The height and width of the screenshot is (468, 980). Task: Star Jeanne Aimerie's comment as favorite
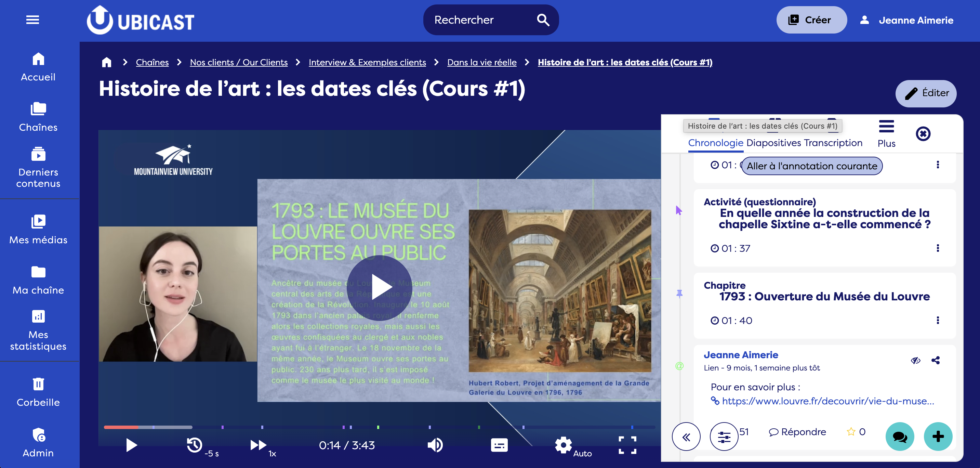[851, 432]
